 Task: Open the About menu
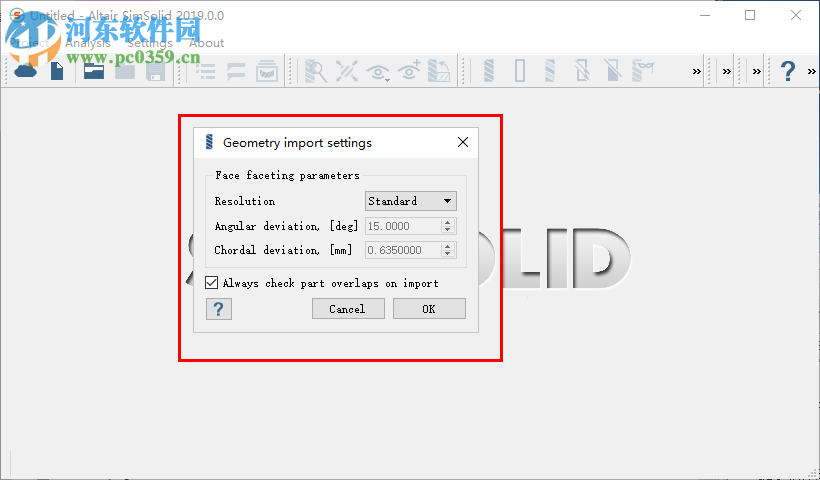207,43
